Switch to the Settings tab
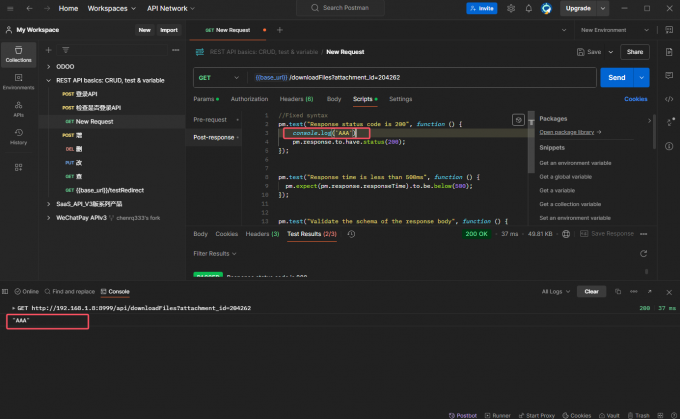The height and width of the screenshot is (419, 680). pos(401,99)
